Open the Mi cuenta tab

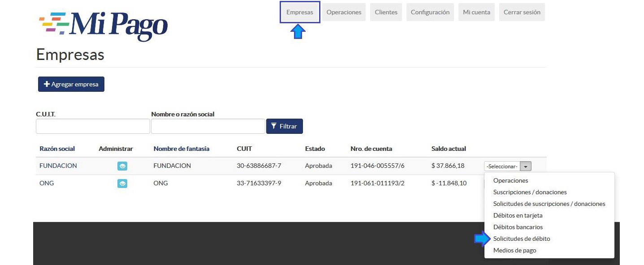tap(476, 12)
